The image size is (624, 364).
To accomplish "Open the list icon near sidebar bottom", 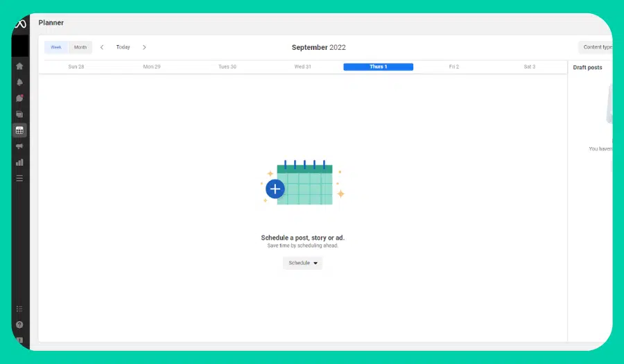I will (19, 309).
